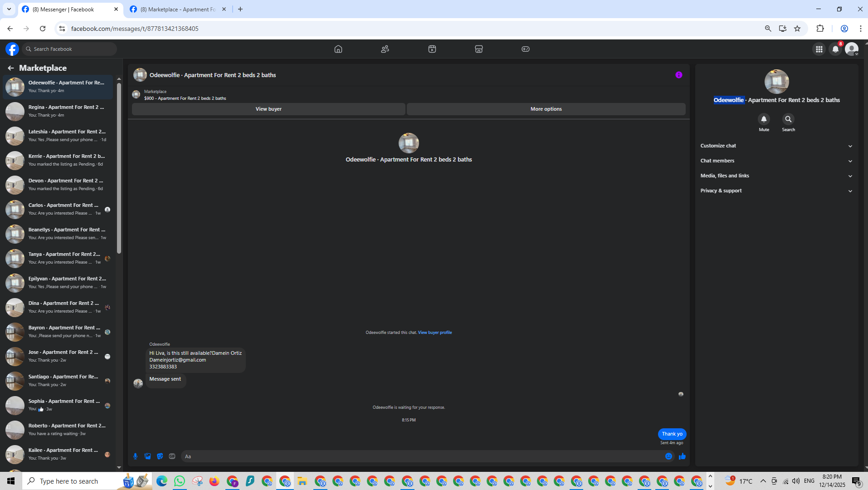Expand the Privacy & support section
The image size is (868, 490).
[x=776, y=191]
